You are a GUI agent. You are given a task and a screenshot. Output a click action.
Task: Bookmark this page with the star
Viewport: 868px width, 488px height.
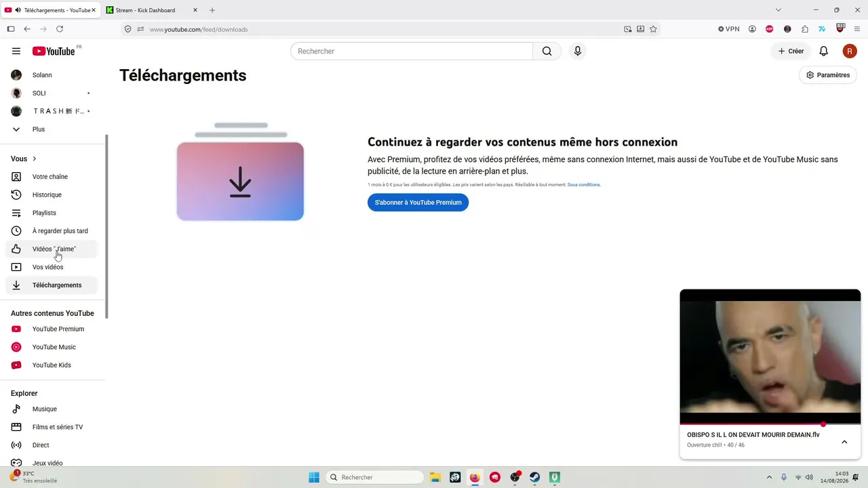point(653,29)
